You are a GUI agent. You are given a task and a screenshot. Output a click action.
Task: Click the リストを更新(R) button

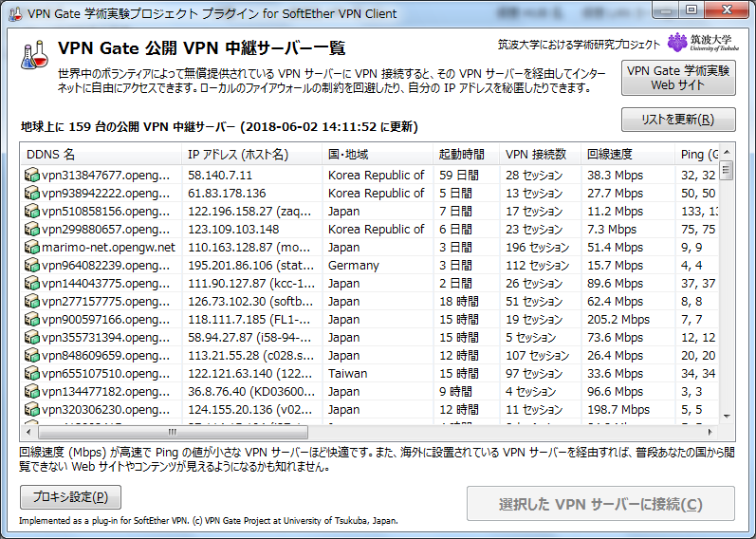677,120
